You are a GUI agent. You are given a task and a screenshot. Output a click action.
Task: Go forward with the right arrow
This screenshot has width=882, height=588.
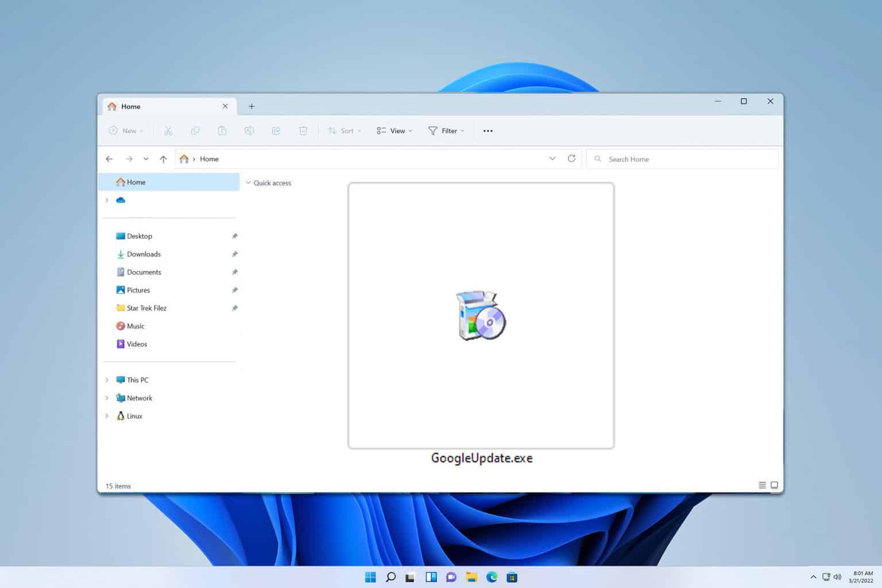(x=129, y=159)
